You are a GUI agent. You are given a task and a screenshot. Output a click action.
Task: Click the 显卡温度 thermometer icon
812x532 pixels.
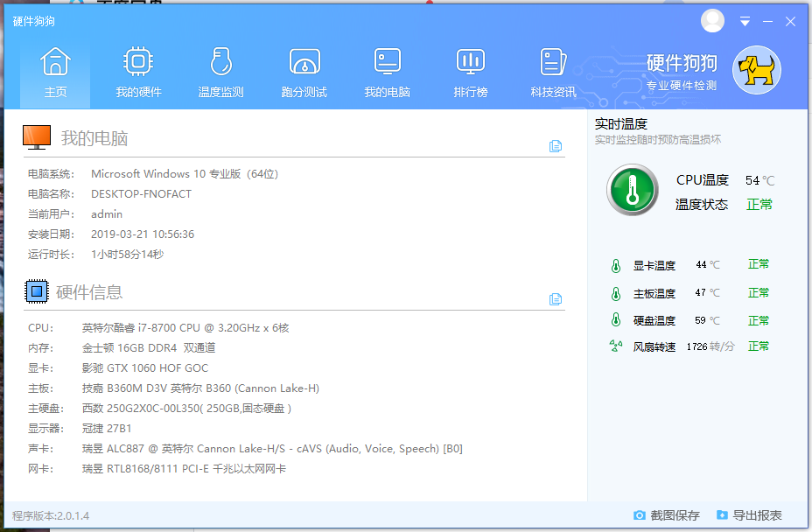616,266
